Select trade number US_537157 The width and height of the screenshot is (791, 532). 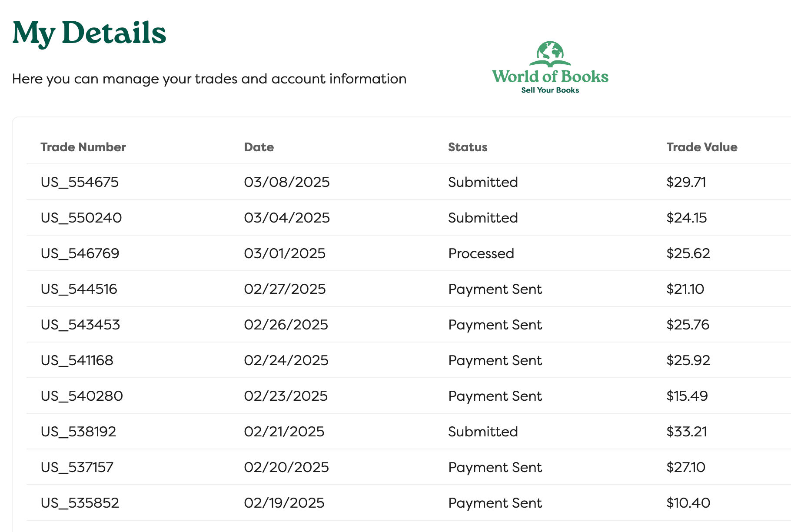77,467
